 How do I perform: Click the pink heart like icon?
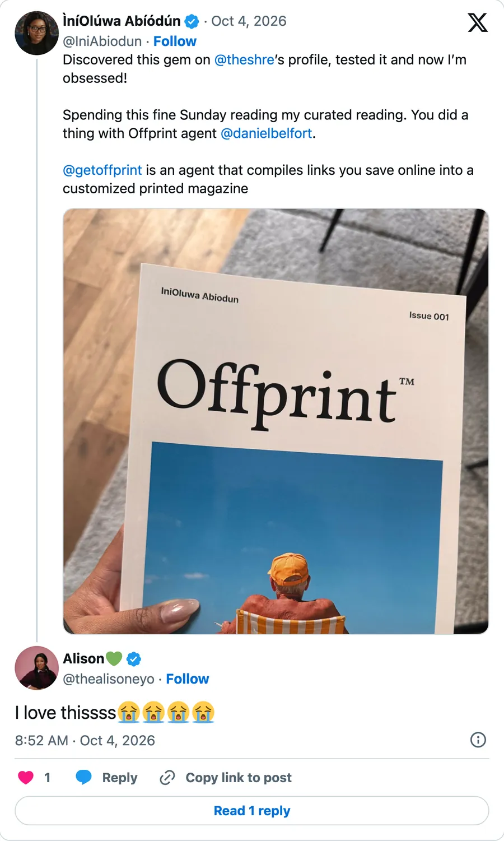(26, 777)
